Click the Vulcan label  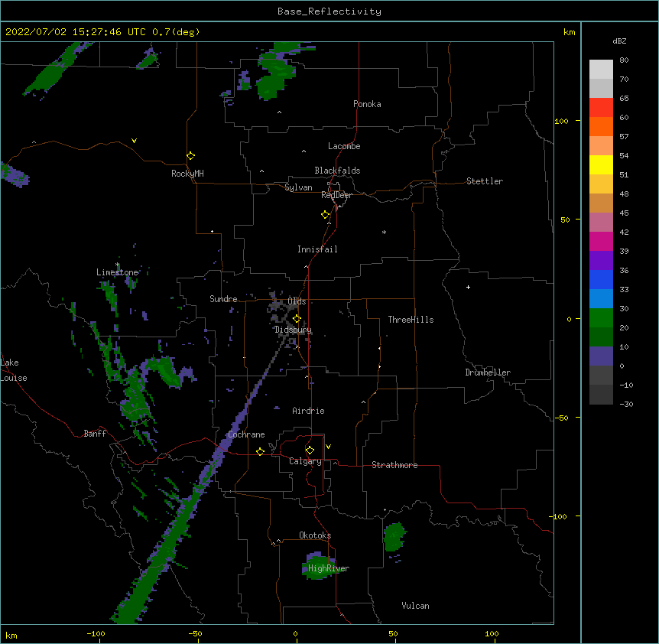coord(415,606)
